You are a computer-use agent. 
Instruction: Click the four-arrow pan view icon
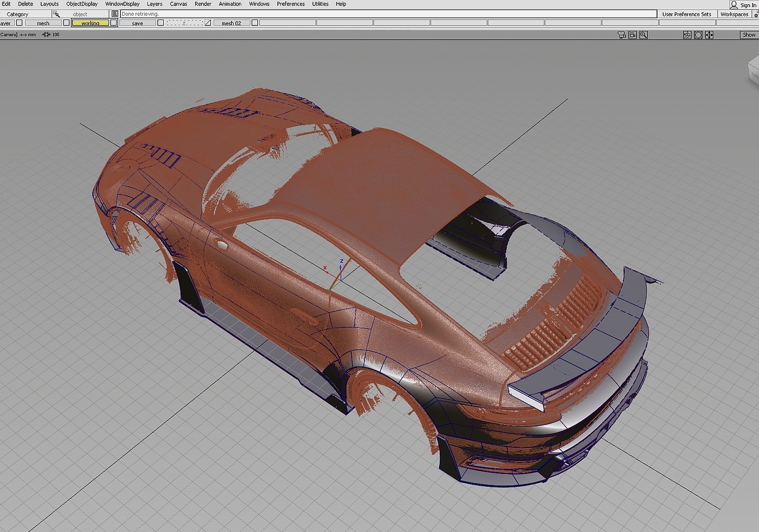[x=709, y=35]
